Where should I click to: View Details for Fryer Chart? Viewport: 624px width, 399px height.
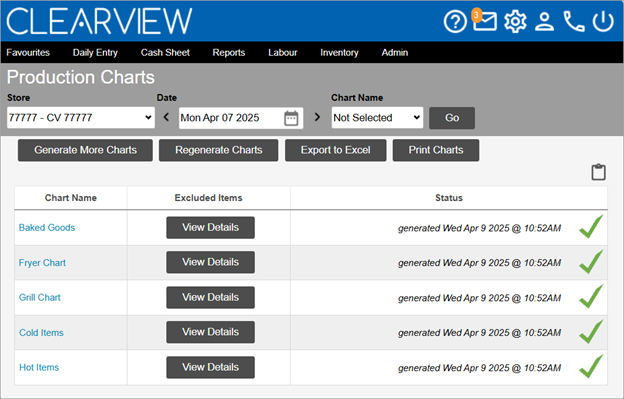(211, 262)
